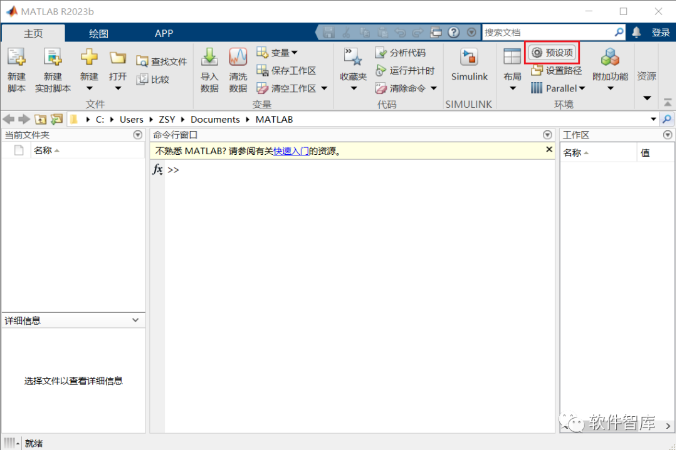The image size is (676, 450).
Task: Click 清除命令 (Clear Commands)
Action: tap(400, 88)
